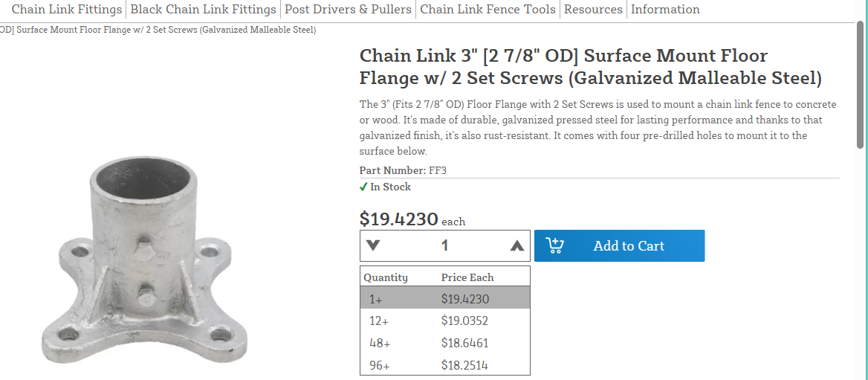Viewport: 868px width, 380px height.
Task: Click the Surface Mount Floor Flange breadcrumb text
Action: tap(158, 30)
